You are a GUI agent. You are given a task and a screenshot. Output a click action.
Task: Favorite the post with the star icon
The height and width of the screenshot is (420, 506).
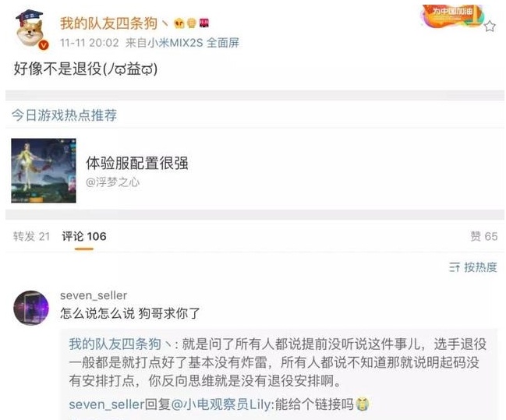pyautogui.click(x=490, y=26)
